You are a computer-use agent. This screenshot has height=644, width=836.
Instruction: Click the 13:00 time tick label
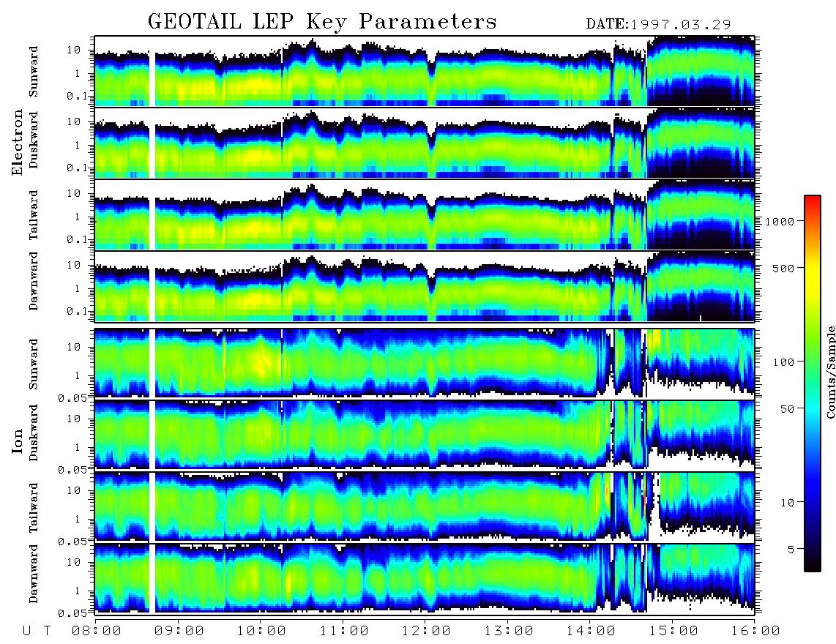pyautogui.click(x=509, y=632)
